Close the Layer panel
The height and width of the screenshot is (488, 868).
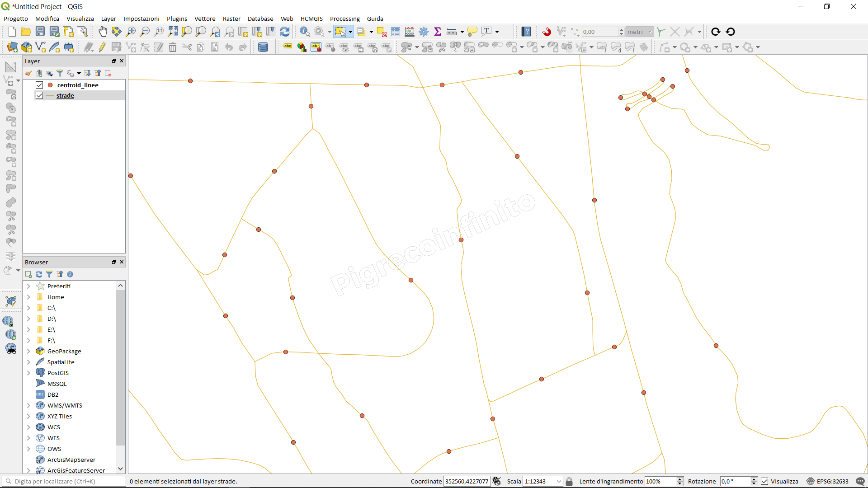122,61
